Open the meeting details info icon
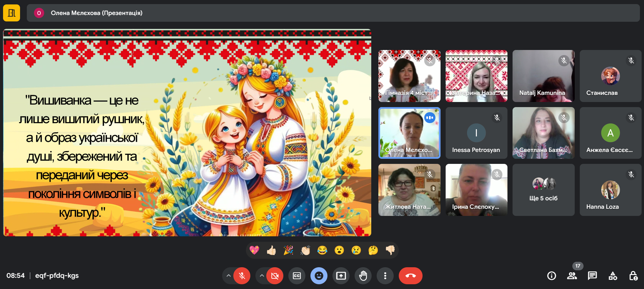This screenshot has width=644, height=289. (x=552, y=276)
